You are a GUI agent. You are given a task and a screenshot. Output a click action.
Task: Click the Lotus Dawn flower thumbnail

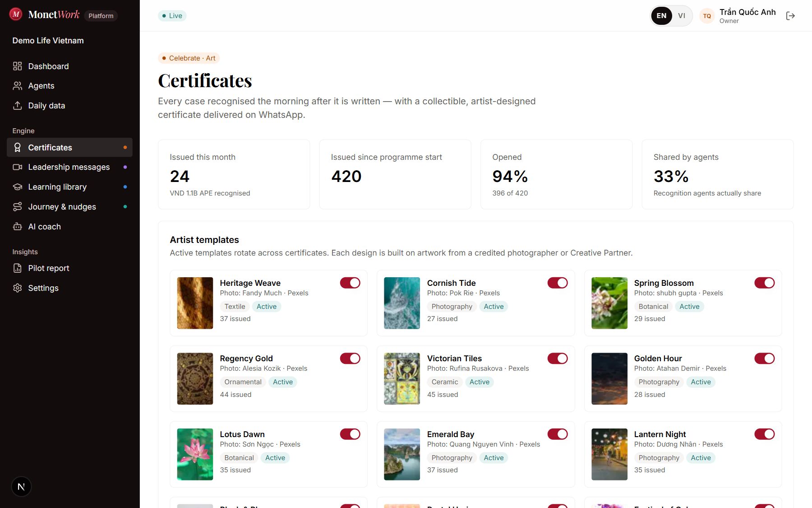click(x=195, y=454)
